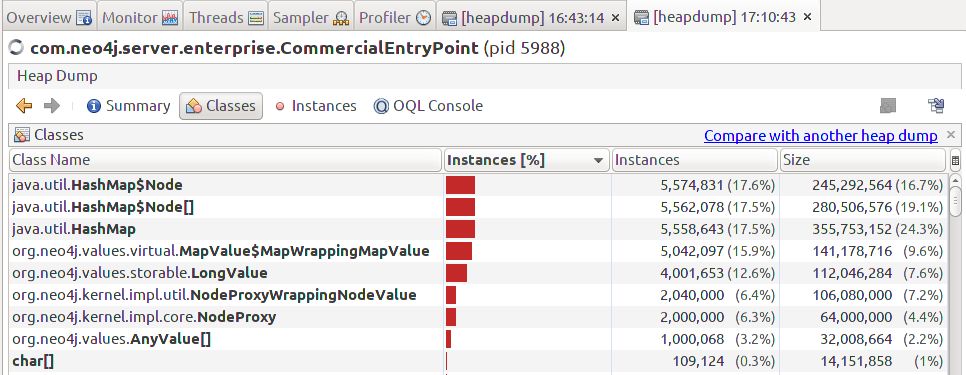The height and width of the screenshot is (375, 966).
Task: Click the 2,040,000 (6.4%) instances cell
Action: [696, 295]
